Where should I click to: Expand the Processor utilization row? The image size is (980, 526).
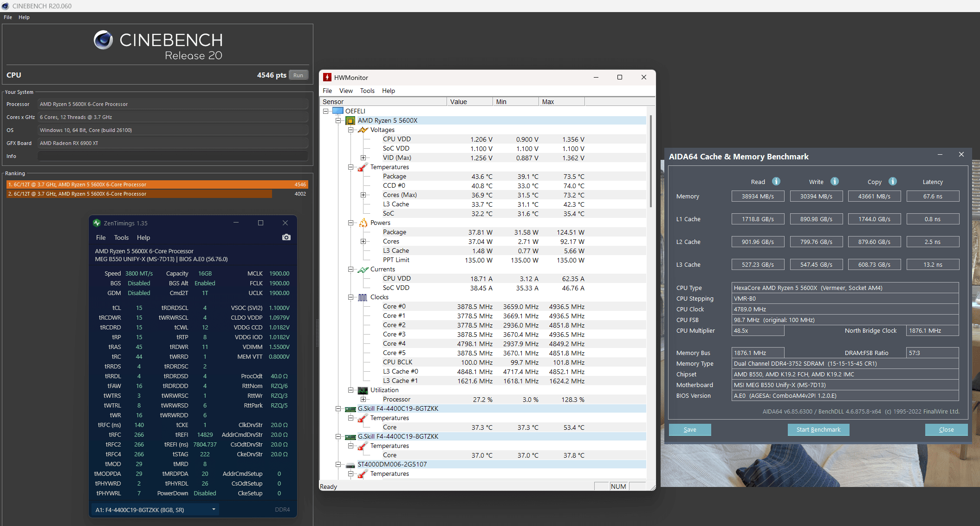click(x=363, y=400)
